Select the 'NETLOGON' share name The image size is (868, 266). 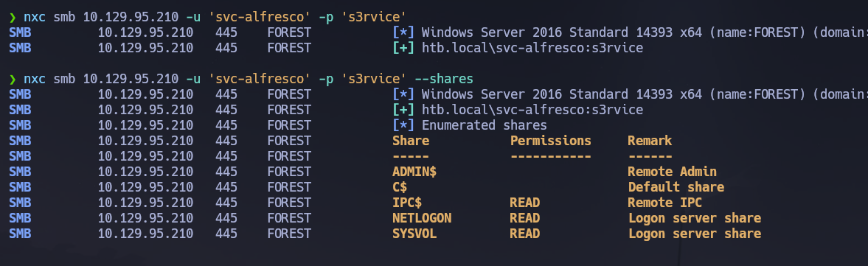point(422,218)
